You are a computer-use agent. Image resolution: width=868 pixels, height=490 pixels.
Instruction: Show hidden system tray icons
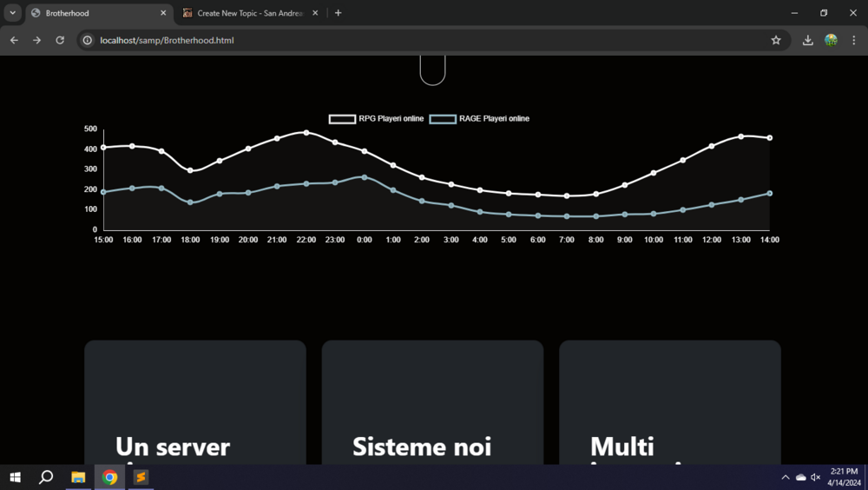point(785,477)
